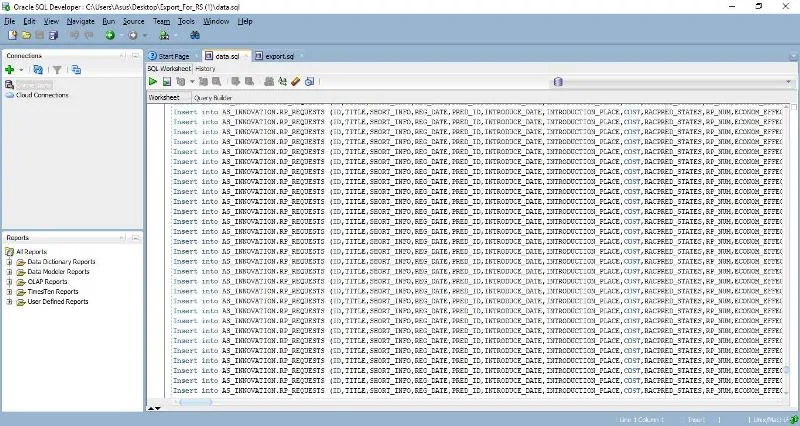The width and height of the screenshot is (800, 426).
Task: Open the Window menu
Action: pos(216,21)
